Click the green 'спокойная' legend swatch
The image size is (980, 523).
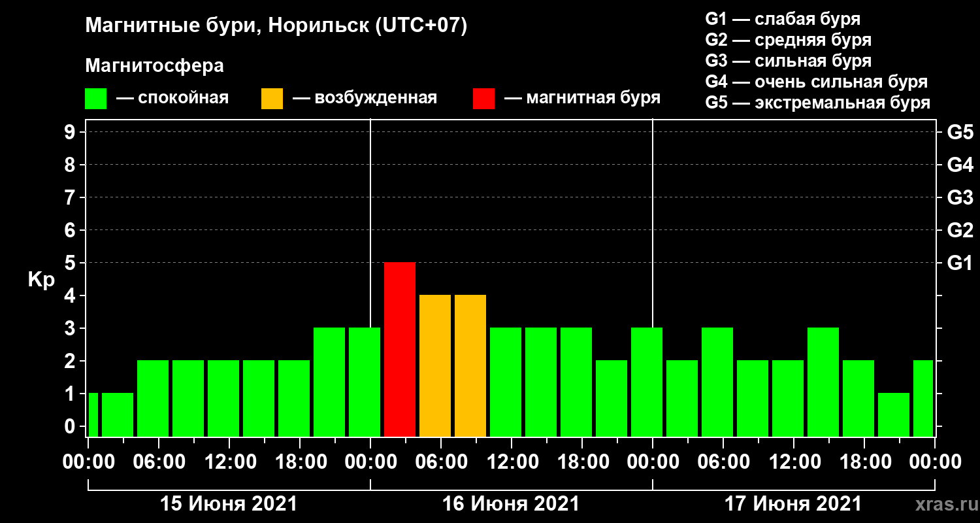tap(95, 99)
